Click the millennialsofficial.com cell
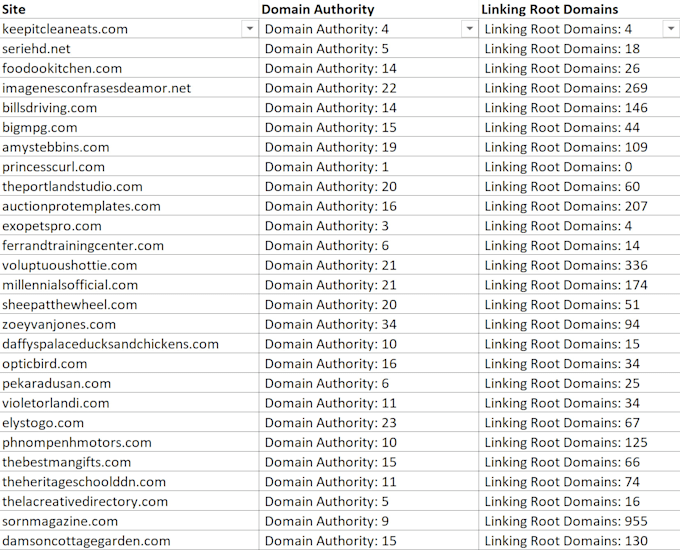This screenshot has height=550, width=680. (x=129, y=285)
